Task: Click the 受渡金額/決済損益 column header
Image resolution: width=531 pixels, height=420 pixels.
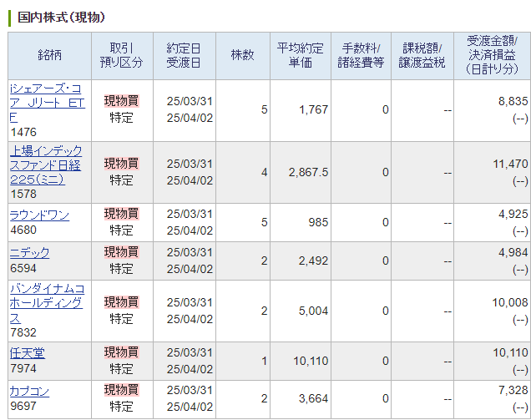Action: click(x=493, y=56)
